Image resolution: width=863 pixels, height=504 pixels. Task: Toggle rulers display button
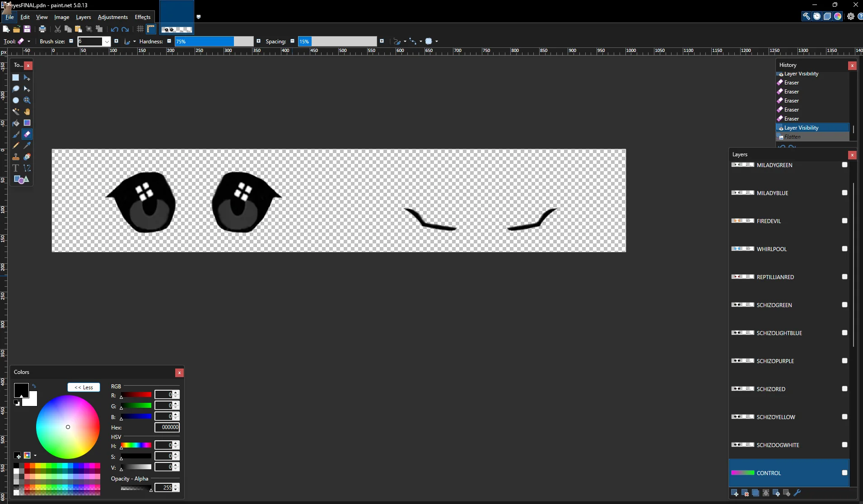click(151, 29)
